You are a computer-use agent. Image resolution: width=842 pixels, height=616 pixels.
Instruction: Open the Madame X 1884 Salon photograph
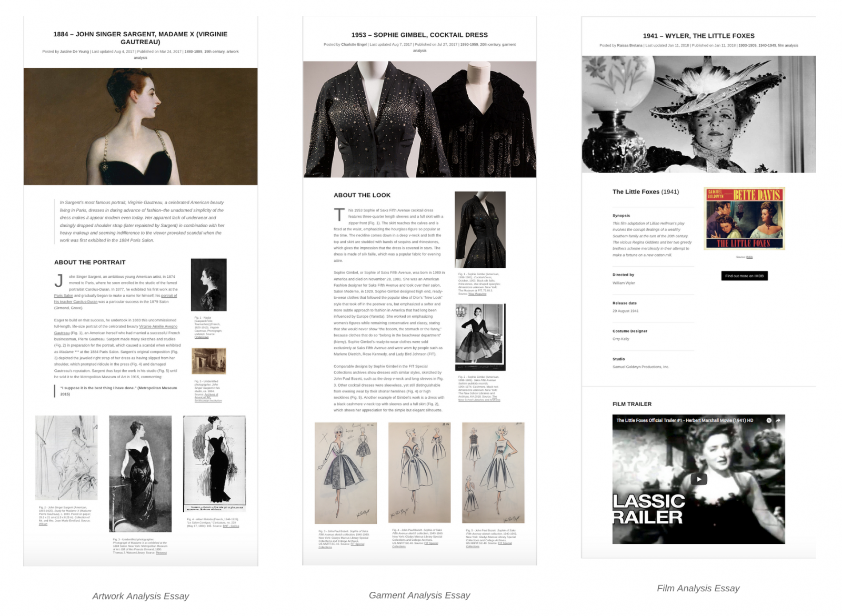tap(141, 474)
